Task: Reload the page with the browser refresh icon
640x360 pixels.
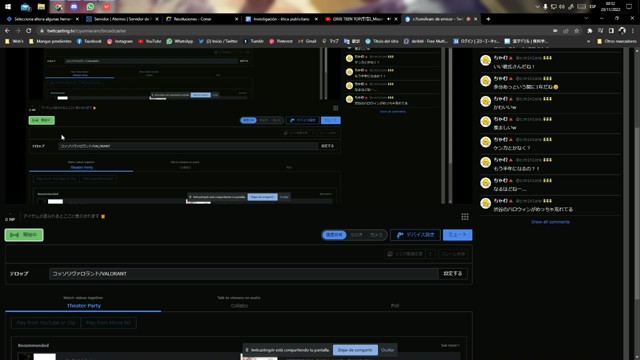Action: point(29,31)
